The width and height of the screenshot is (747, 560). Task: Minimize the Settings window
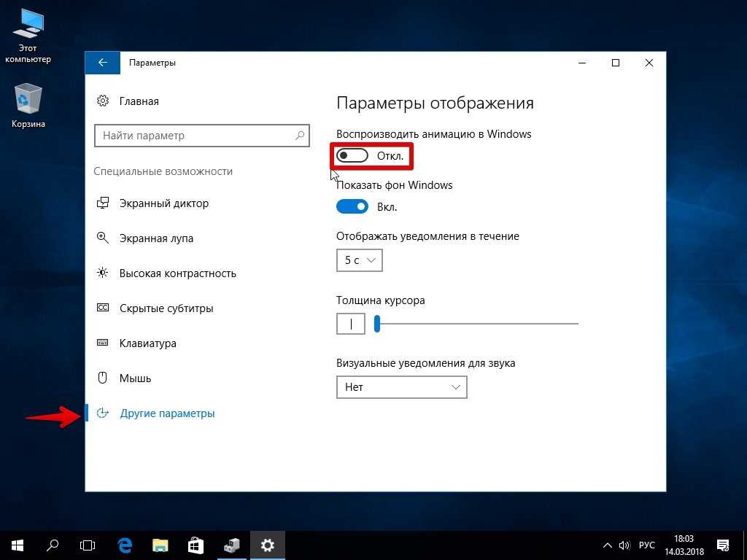tap(582, 63)
